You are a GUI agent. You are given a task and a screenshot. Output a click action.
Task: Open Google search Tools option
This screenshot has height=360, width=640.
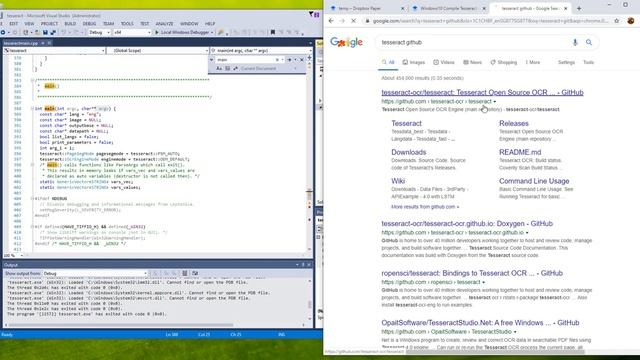pyautogui.click(x=588, y=62)
